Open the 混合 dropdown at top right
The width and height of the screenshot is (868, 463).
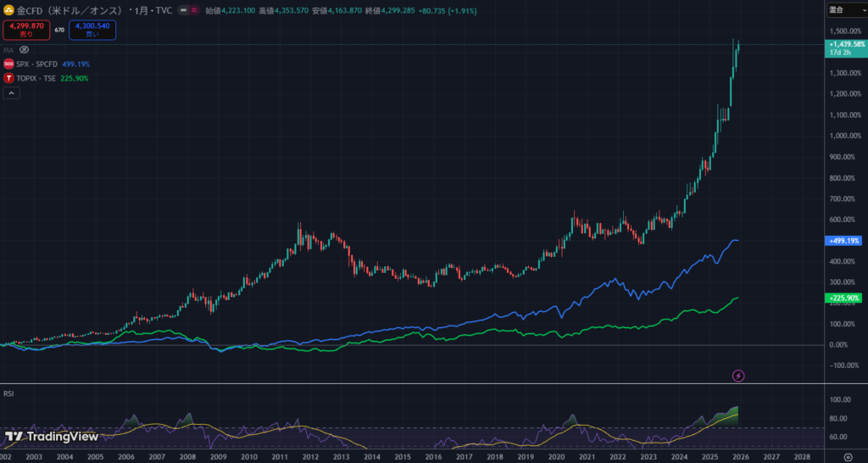click(845, 9)
